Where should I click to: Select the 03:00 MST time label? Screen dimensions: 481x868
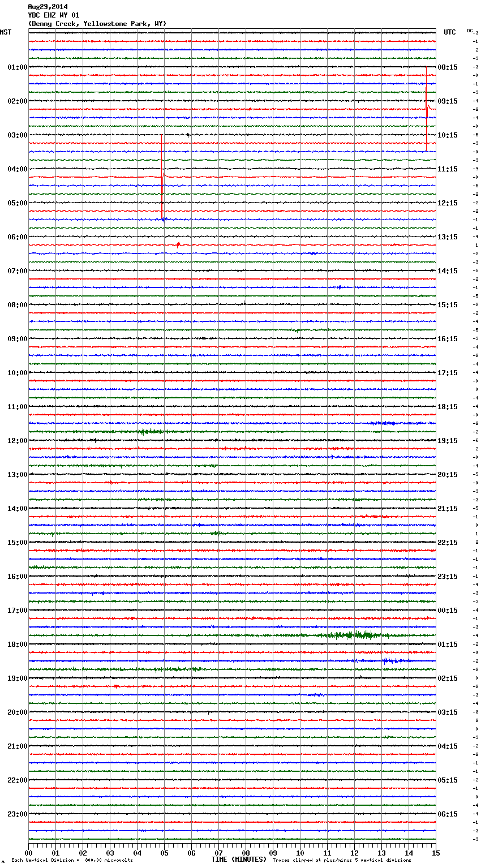[x=17, y=135]
